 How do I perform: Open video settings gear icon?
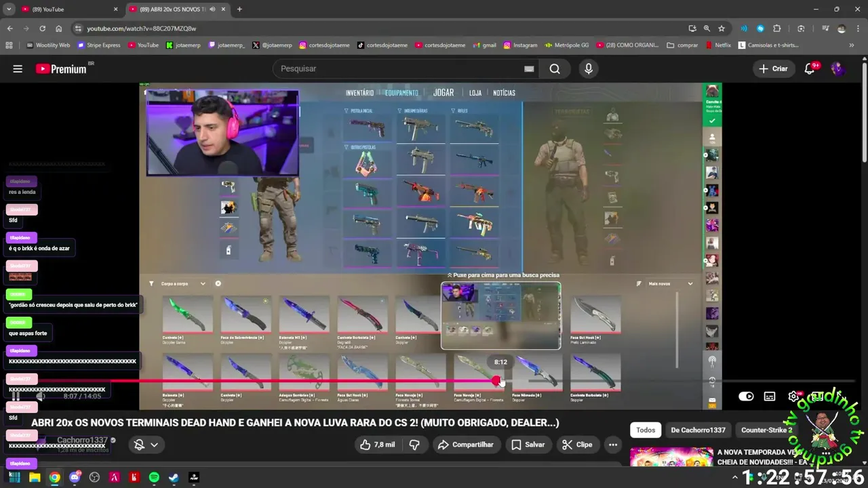[793, 396]
